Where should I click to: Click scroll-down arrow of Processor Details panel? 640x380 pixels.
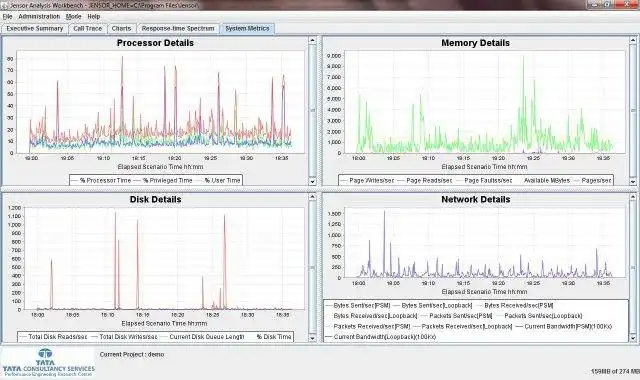[x=312, y=182]
